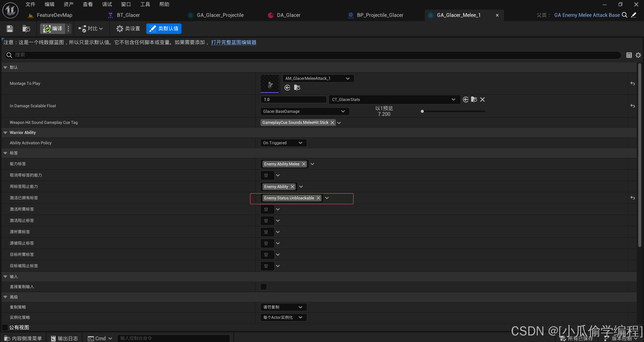Open the Ability Activation Policy dropdown
Viewport: 644px width, 342px height.
pos(283,143)
